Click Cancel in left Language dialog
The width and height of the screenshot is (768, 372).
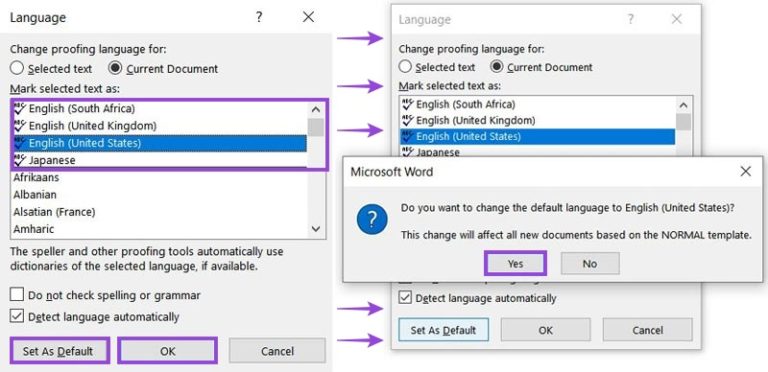pyautogui.click(x=277, y=351)
